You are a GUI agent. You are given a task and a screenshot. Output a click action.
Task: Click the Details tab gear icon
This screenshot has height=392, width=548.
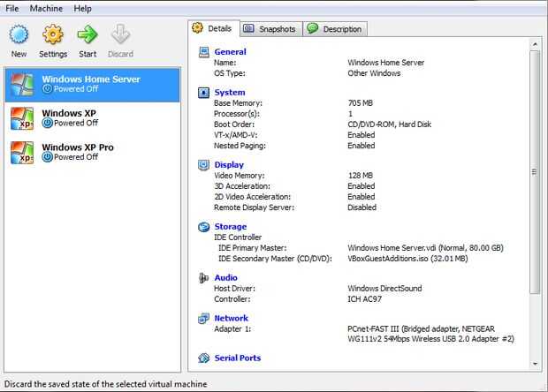point(197,28)
